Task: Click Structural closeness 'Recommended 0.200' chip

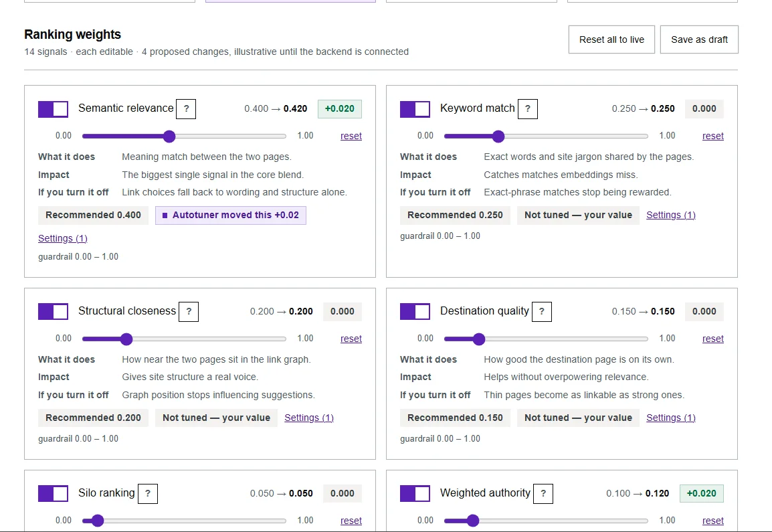Action: [x=93, y=418]
